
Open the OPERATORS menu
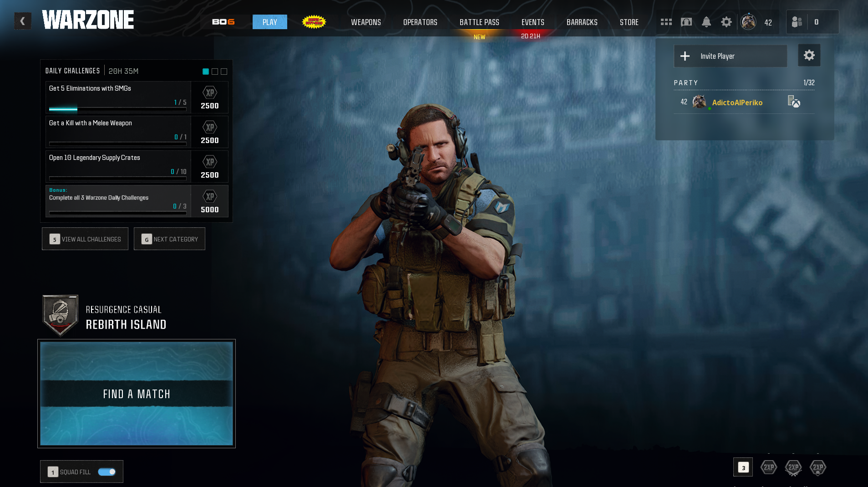click(420, 22)
